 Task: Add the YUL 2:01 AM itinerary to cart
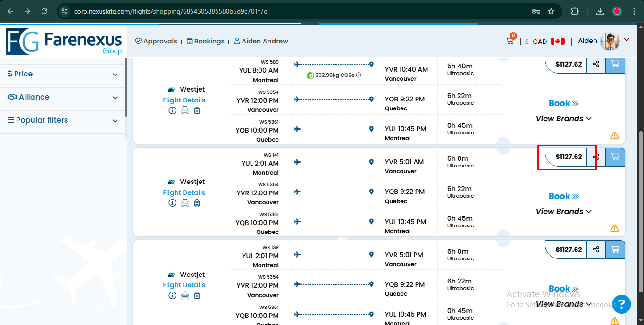[615, 157]
